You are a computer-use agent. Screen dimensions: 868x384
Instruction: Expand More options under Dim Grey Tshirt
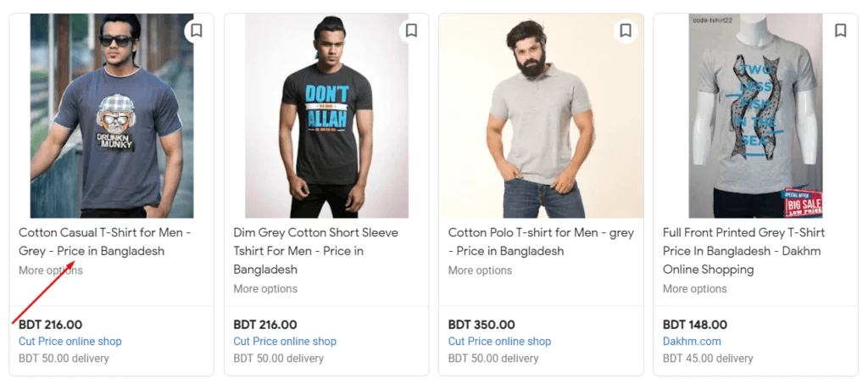point(265,289)
